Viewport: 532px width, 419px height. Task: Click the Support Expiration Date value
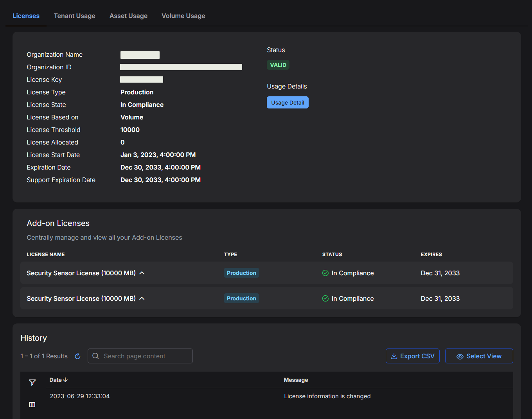coord(160,180)
